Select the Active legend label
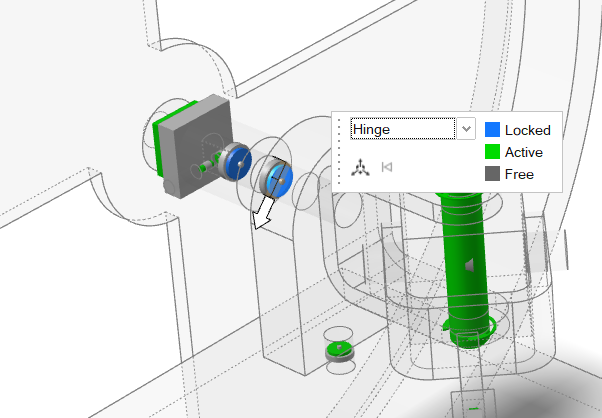 524,152
